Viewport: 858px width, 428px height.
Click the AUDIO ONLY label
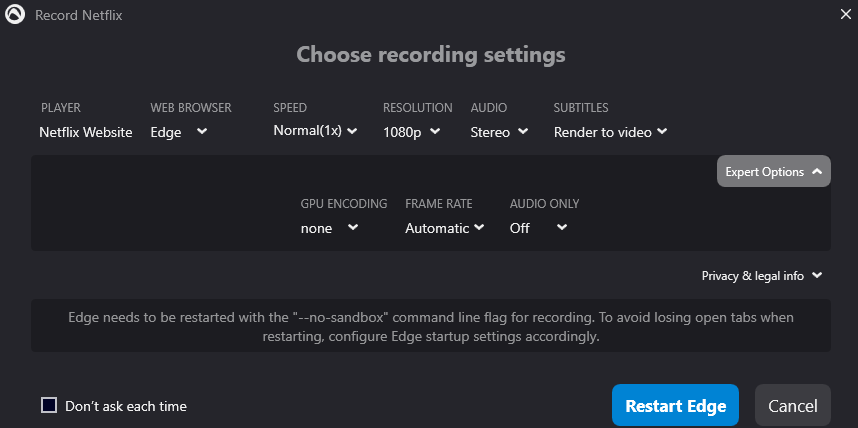[544, 204]
